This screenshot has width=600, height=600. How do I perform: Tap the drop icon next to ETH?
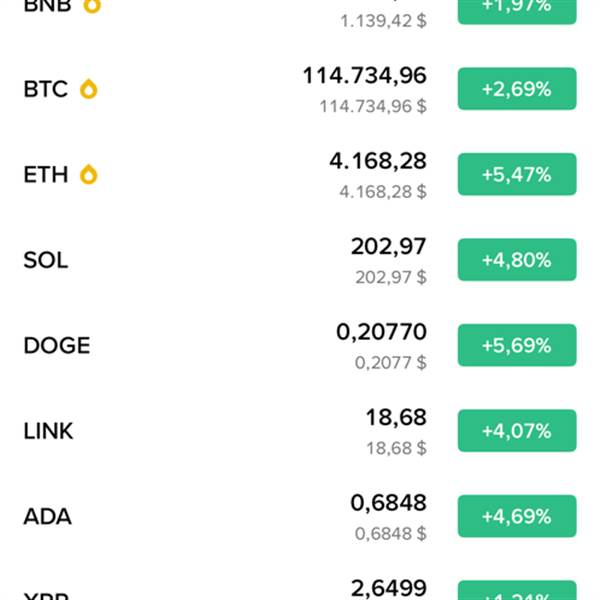click(x=89, y=175)
